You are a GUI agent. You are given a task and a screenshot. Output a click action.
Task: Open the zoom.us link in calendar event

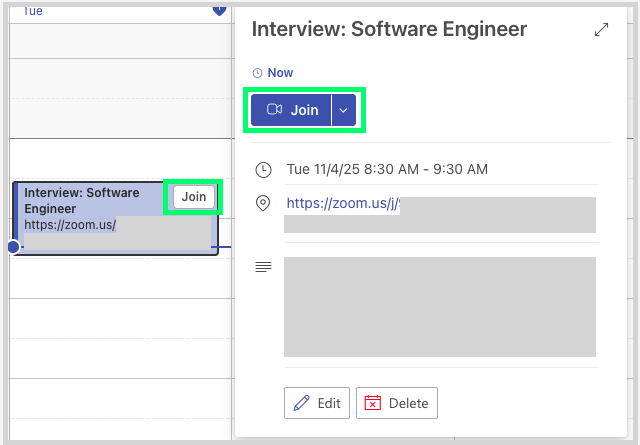70,225
